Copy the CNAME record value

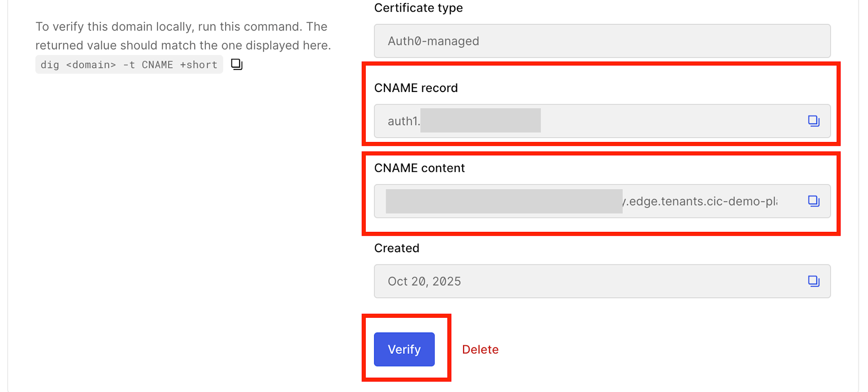[813, 121]
